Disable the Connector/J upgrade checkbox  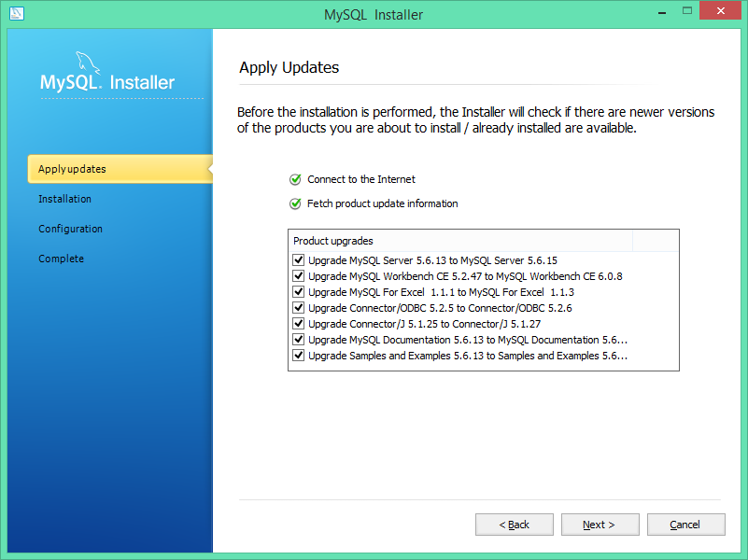[x=299, y=324]
